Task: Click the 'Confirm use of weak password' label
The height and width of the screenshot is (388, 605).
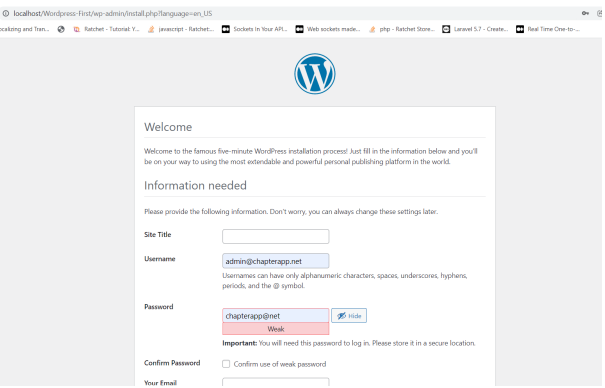Action: (x=280, y=364)
